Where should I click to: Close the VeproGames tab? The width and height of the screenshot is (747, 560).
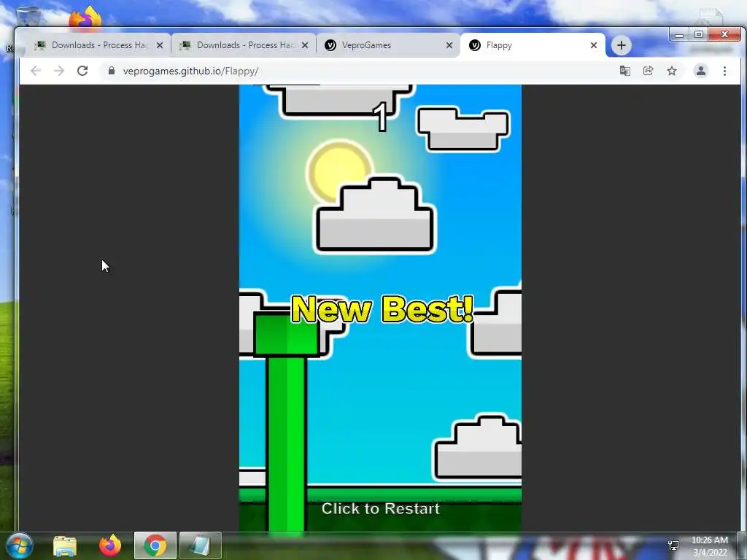pos(449,45)
